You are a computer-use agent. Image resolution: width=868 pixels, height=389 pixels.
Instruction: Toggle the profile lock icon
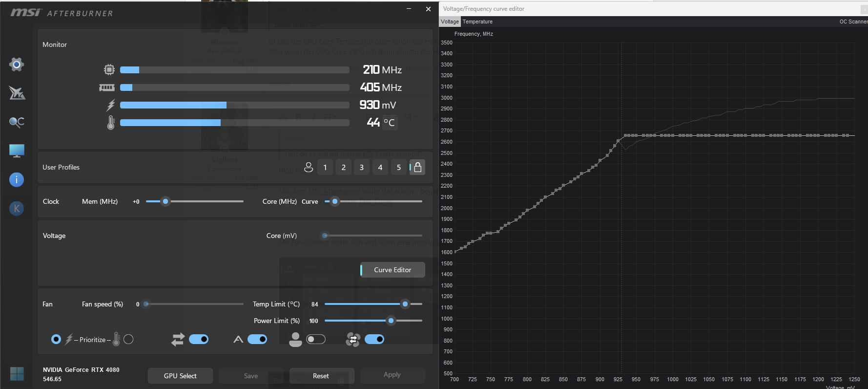click(x=417, y=167)
